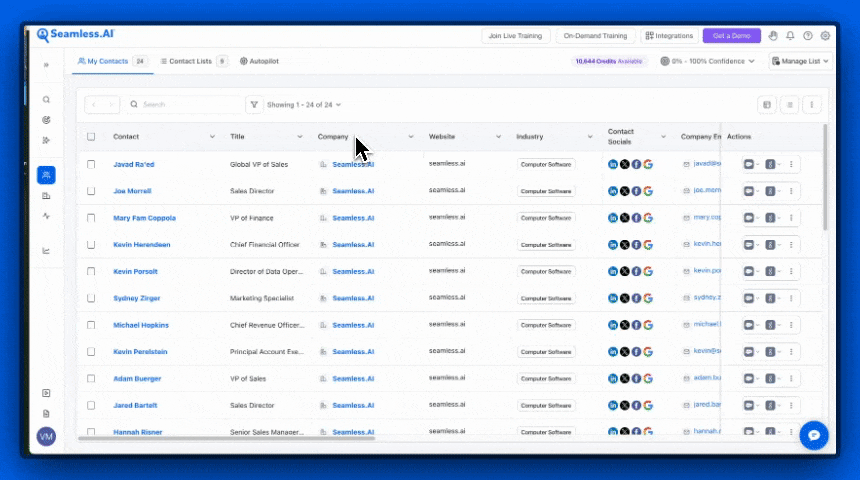
Task: Click the contacts search field
Action: (184, 104)
